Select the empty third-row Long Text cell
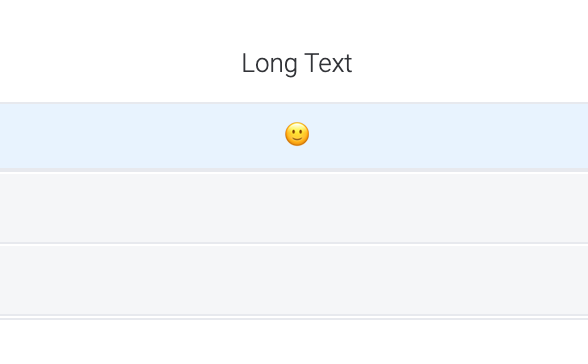The width and height of the screenshot is (588, 364). pyautogui.click(x=294, y=280)
